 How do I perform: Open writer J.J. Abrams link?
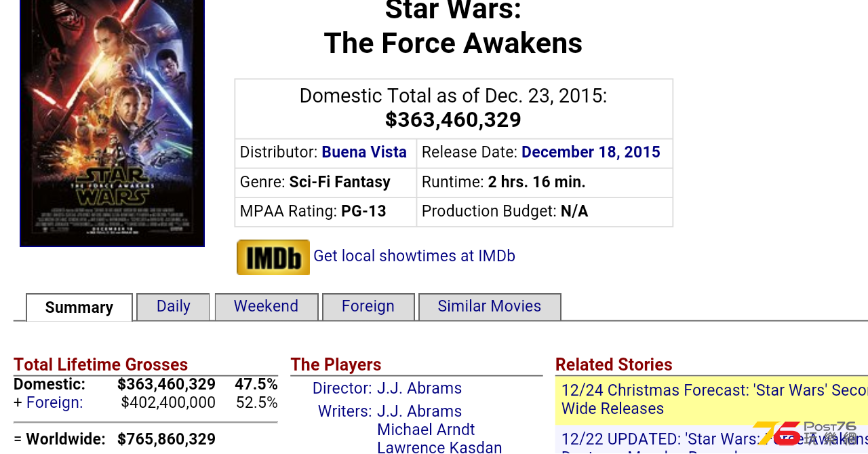click(419, 411)
